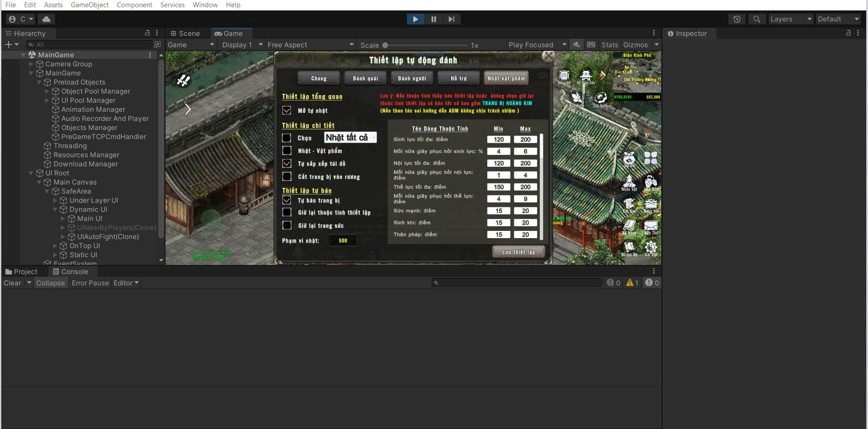Click the Scale slider handle
Screen dimensions: 868x429
point(385,45)
